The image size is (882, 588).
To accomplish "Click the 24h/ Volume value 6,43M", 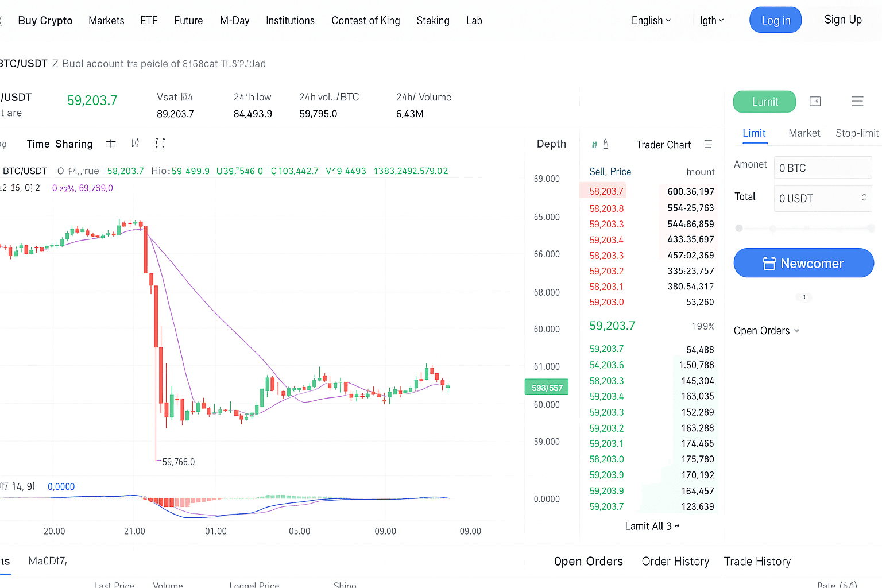I will pos(409,114).
